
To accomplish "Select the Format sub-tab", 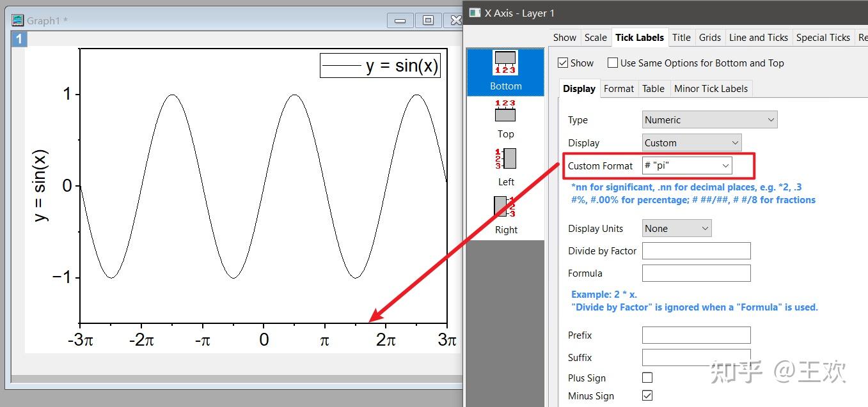I will pos(619,88).
